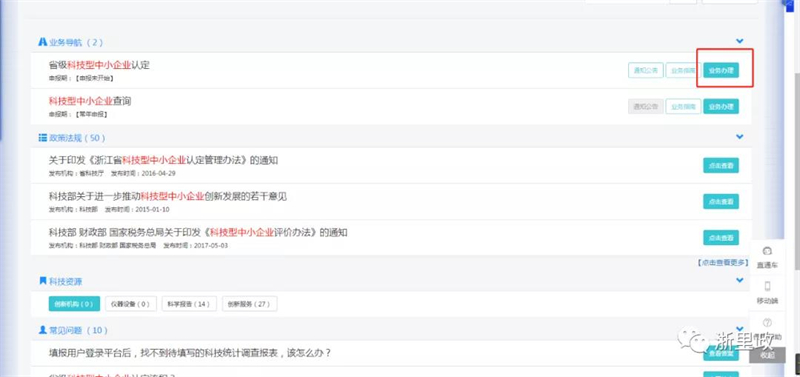Open the 省级科技型中小企业认定 title

click(x=99, y=65)
